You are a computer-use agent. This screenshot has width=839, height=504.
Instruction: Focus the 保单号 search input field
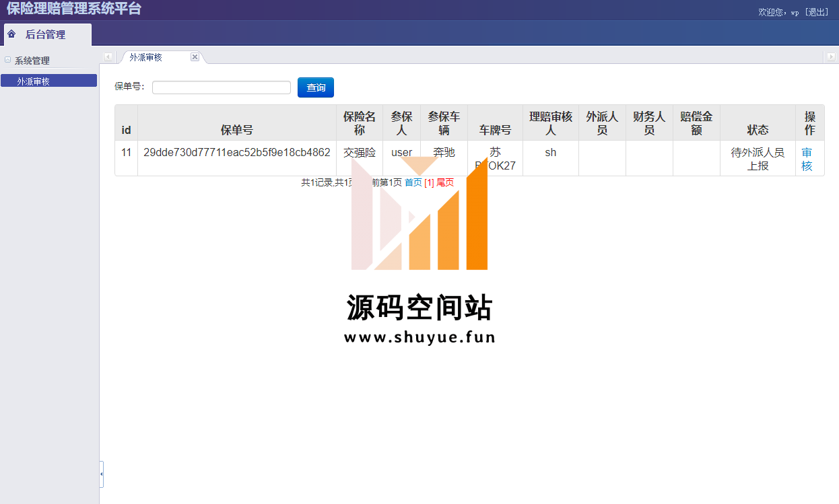(221, 87)
